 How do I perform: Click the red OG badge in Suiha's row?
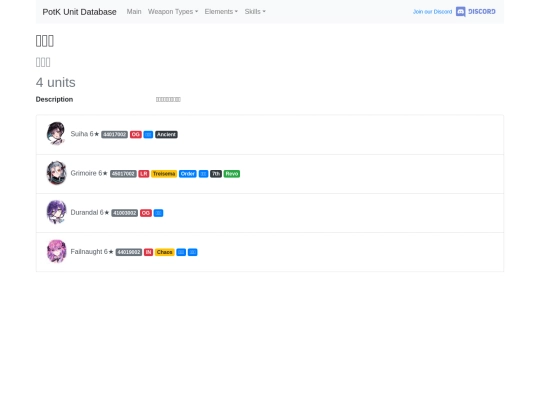click(x=136, y=134)
